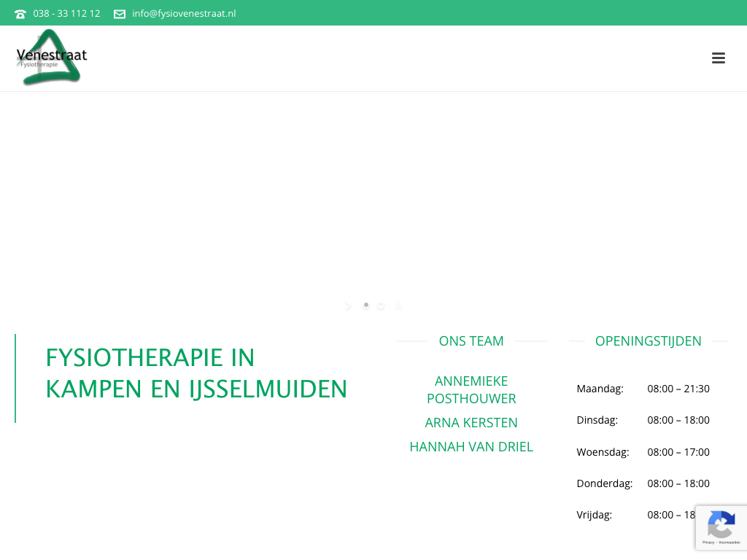Advance the slideshow with the next arrow

[348, 306]
